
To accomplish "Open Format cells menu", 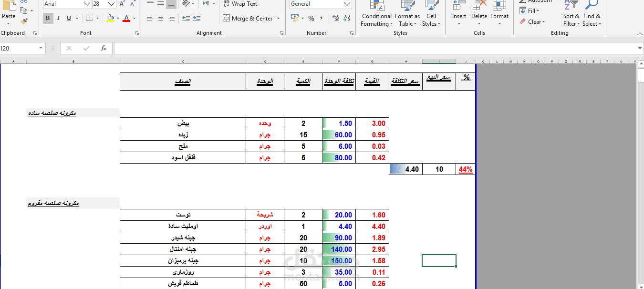I will pyautogui.click(x=499, y=14).
